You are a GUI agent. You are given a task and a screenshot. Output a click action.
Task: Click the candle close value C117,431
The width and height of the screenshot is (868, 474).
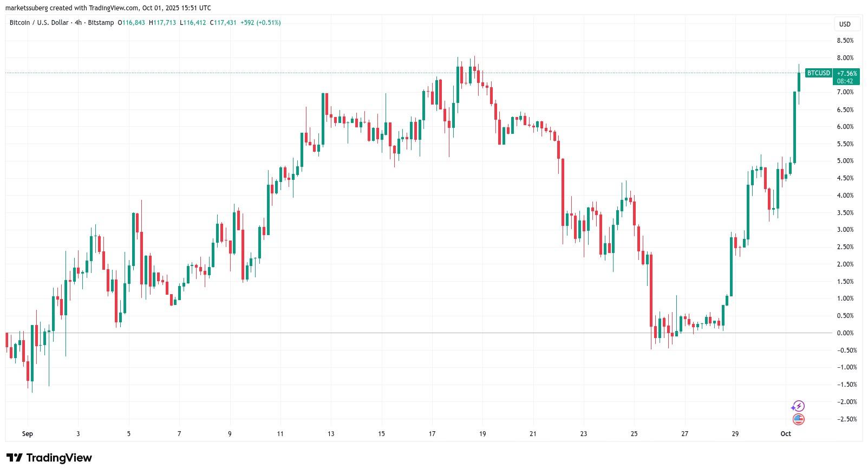click(x=223, y=23)
